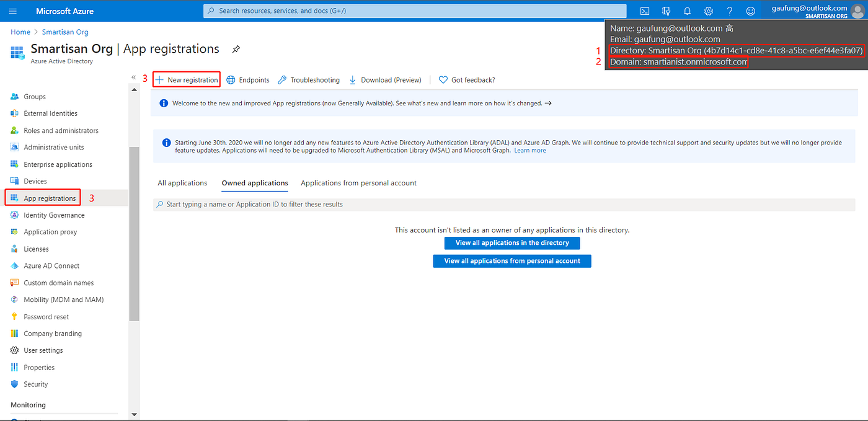Click the Licenses icon
The height and width of the screenshot is (421, 868).
pos(14,249)
